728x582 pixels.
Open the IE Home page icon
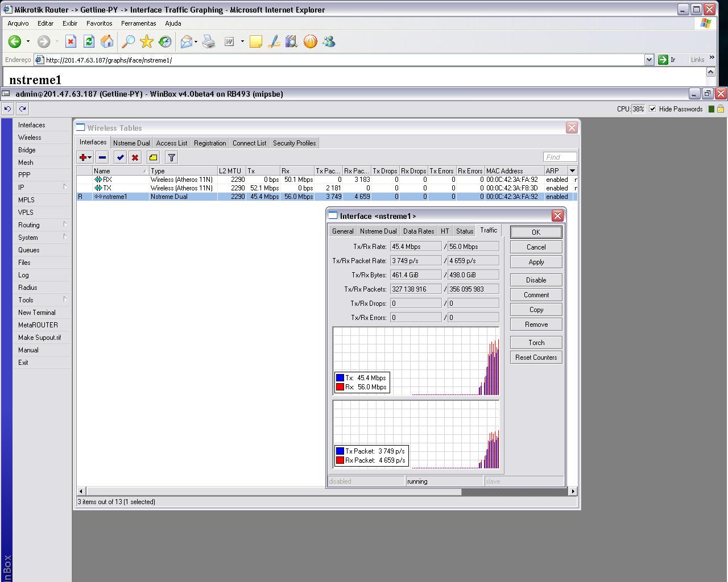click(107, 41)
